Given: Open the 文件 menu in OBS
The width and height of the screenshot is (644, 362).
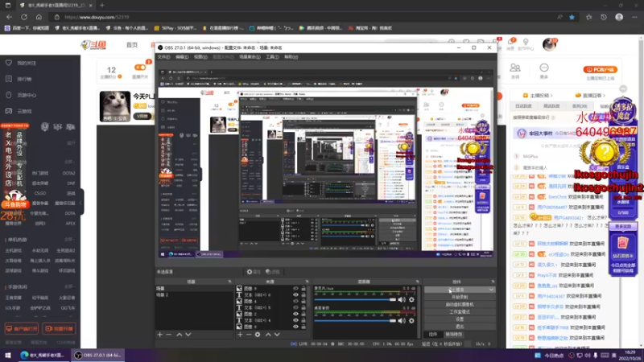Looking at the screenshot, I should [164, 57].
